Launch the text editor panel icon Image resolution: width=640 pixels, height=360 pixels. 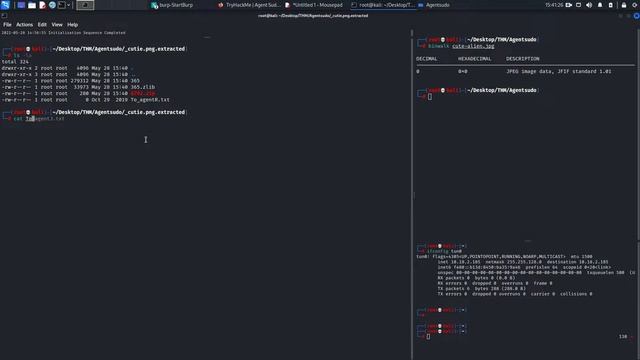coord(42,5)
